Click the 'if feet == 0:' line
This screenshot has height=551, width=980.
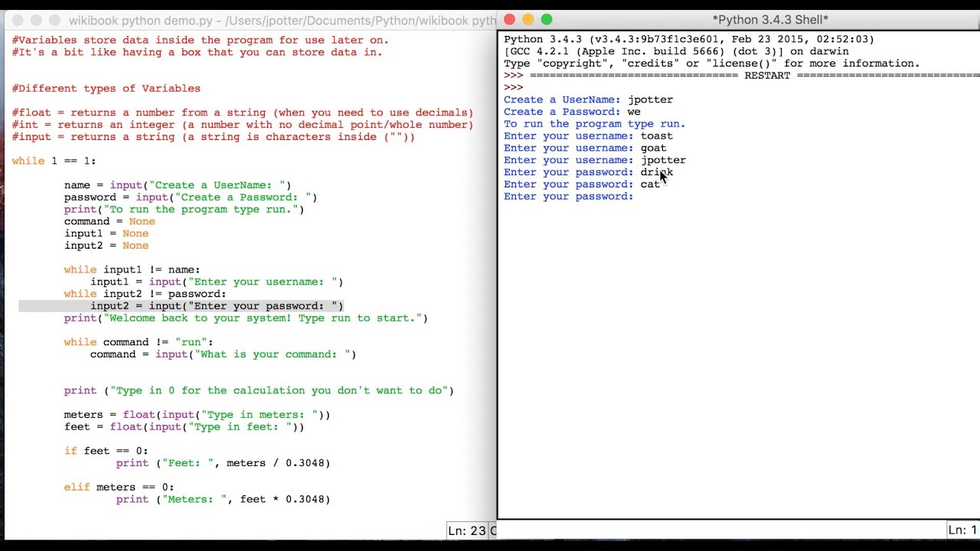[x=106, y=451]
